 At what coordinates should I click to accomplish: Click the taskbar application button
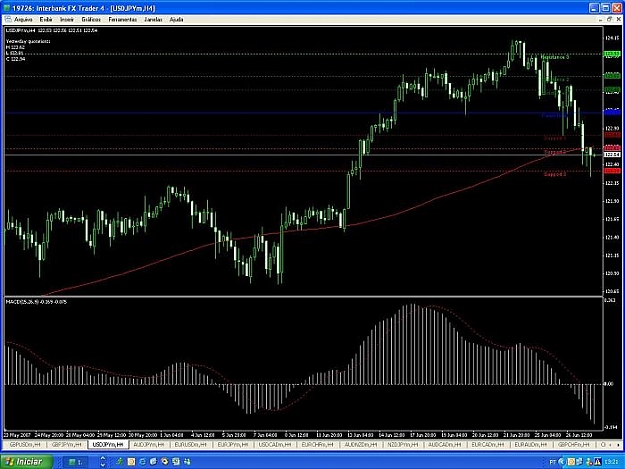(x=77, y=462)
